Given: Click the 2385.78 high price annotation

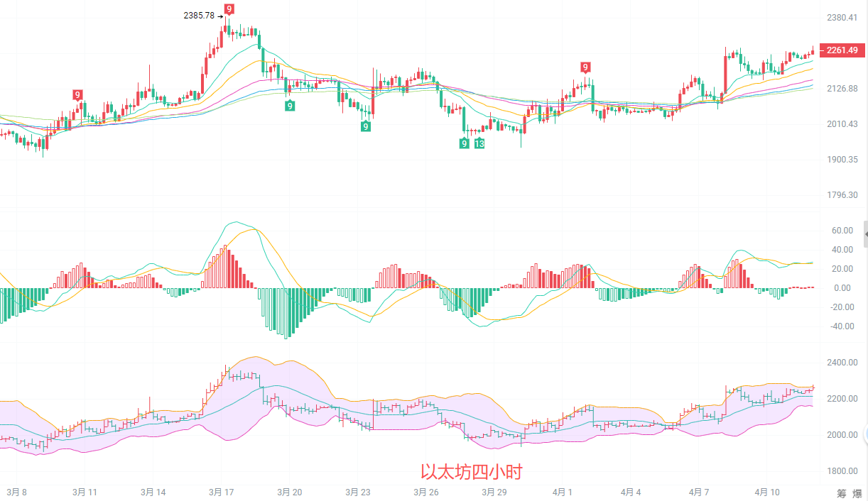Looking at the screenshot, I should [x=198, y=15].
